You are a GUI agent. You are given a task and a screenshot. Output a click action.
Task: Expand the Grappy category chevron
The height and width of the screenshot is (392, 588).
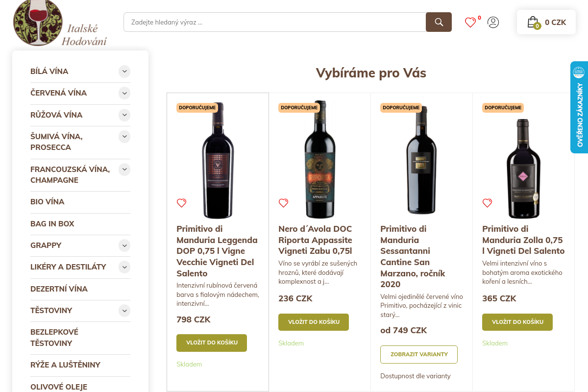tap(124, 245)
